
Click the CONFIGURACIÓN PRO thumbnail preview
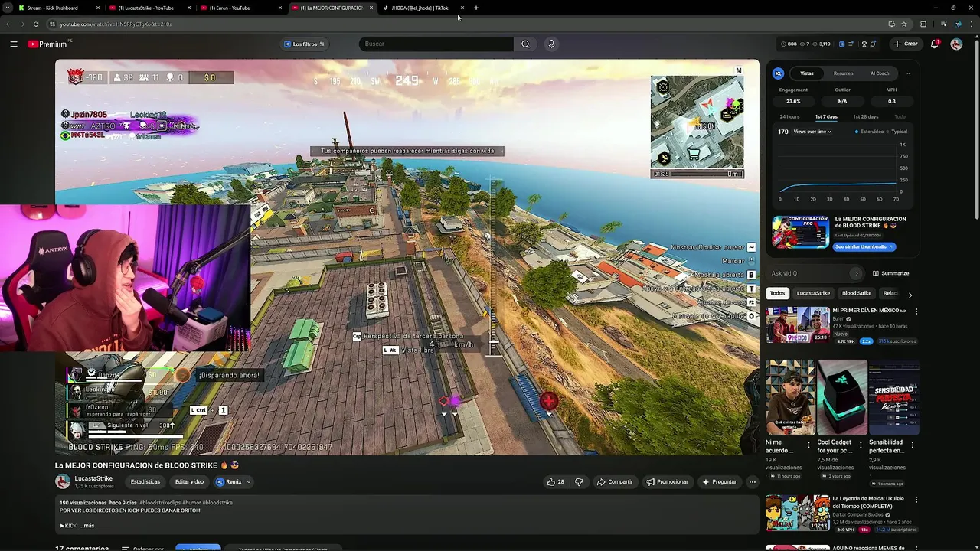[x=801, y=233]
